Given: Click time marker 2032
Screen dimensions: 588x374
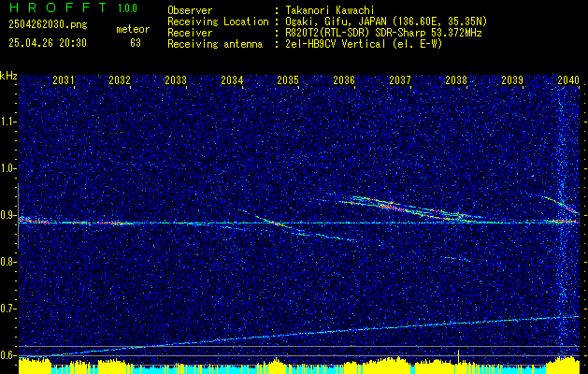Looking at the screenshot, I should click(x=120, y=79).
